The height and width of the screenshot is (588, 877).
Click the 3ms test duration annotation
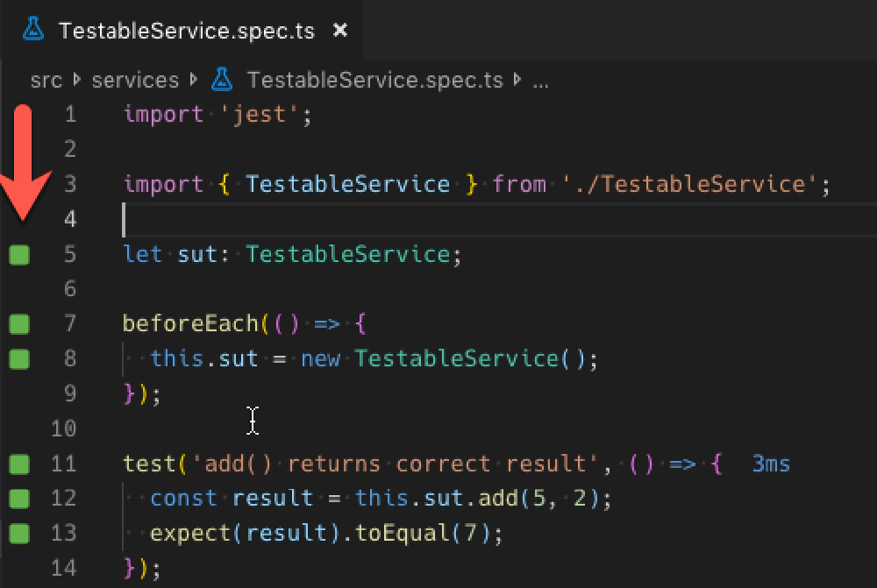[x=771, y=464]
